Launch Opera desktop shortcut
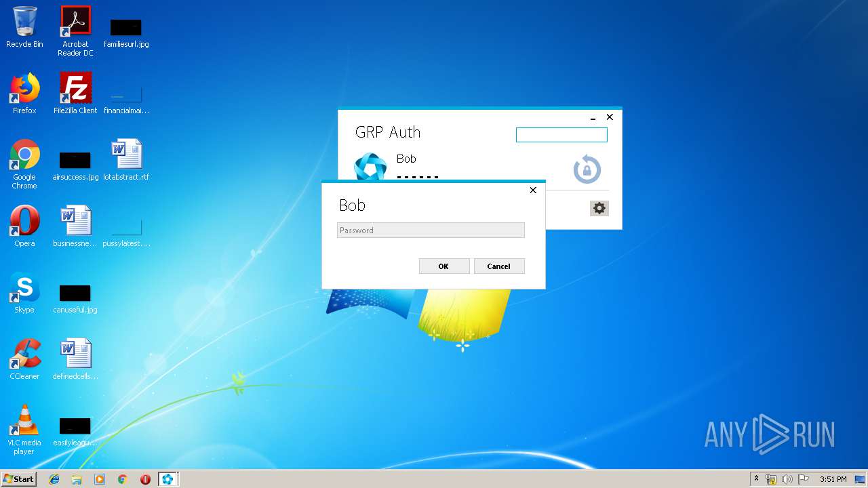This screenshot has width=868, height=488. tap(24, 226)
